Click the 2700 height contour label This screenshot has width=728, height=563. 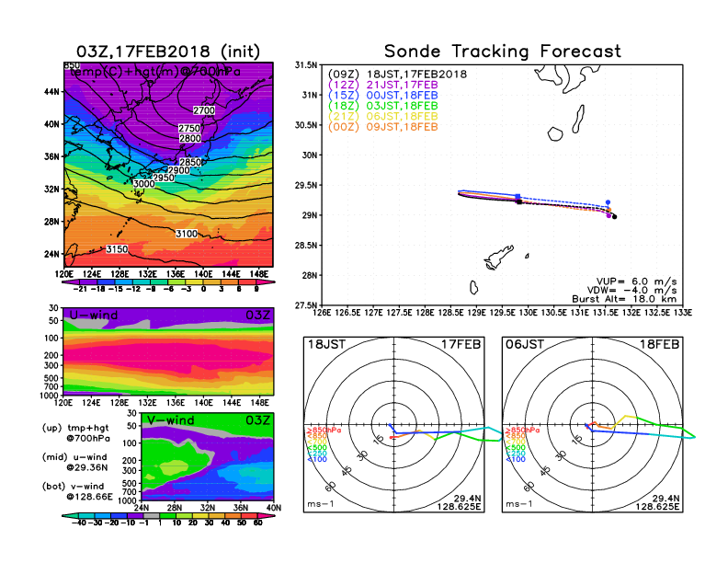point(204,110)
